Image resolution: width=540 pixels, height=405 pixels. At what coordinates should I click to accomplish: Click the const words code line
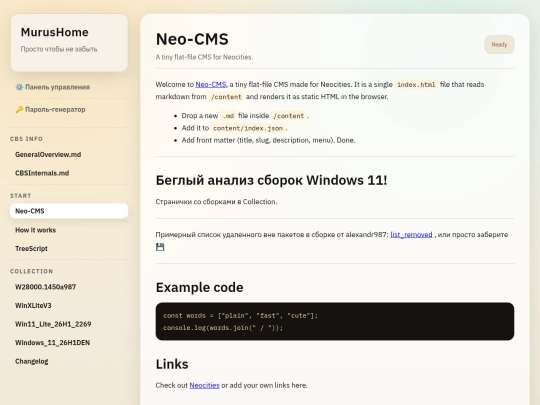tap(240, 315)
